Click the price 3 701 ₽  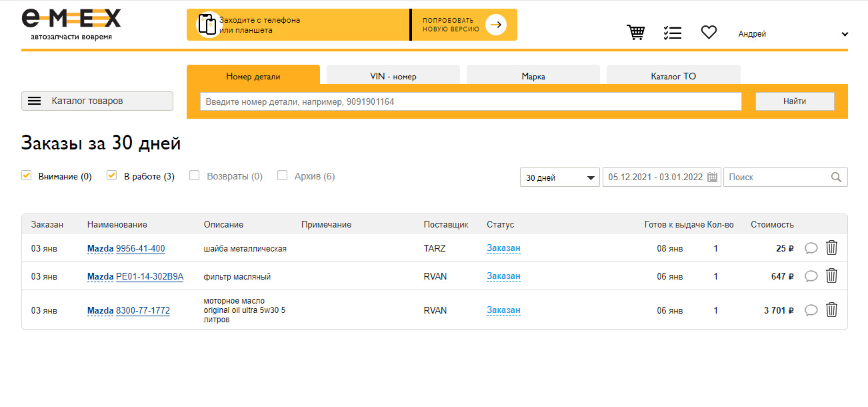click(779, 311)
